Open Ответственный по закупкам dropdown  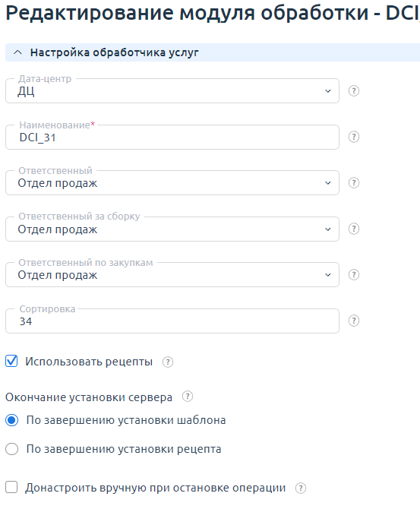172,275
